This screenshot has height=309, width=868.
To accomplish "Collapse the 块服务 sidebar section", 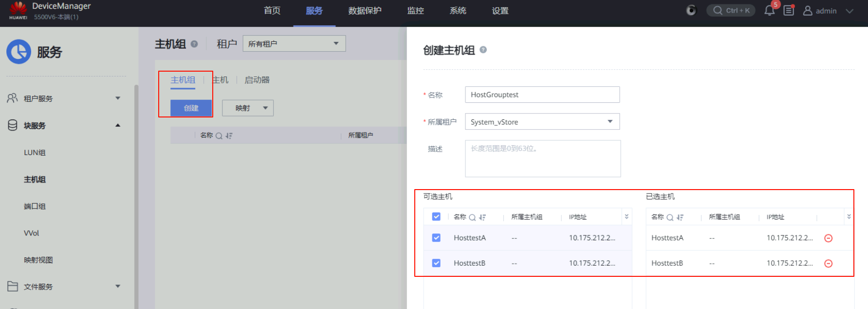I will point(117,126).
